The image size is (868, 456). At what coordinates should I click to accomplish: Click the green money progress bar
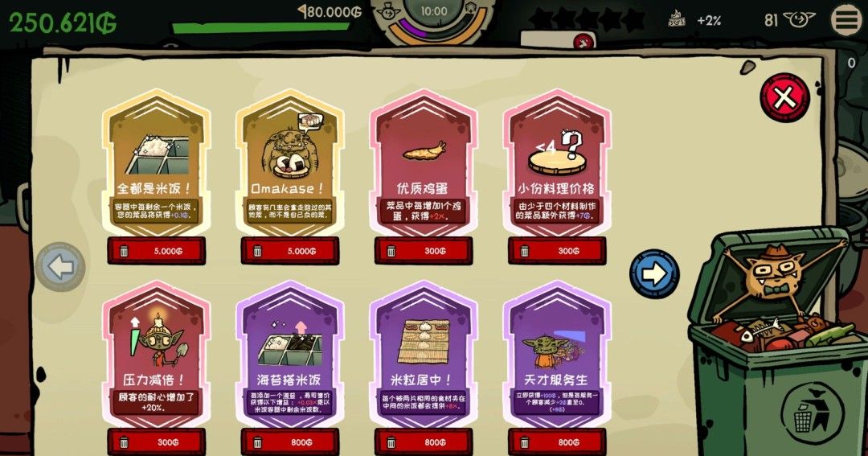pyautogui.click(x=260, y=27)
